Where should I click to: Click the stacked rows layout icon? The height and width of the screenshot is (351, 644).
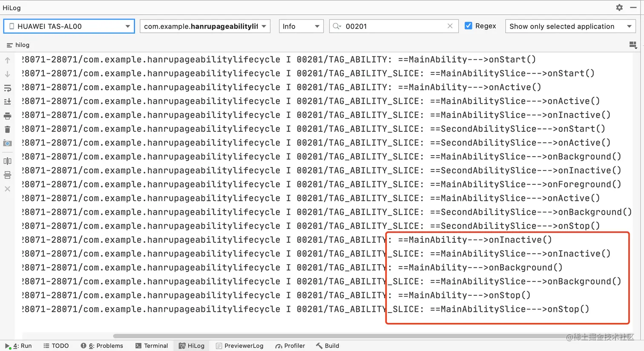tap(8, 175)
